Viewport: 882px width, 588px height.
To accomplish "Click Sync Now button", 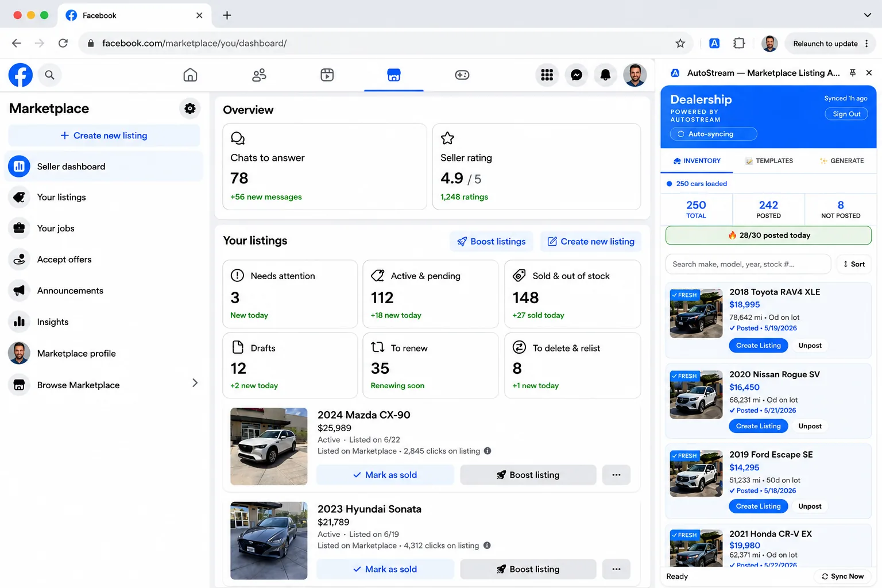I will click(x=842, y=577).
